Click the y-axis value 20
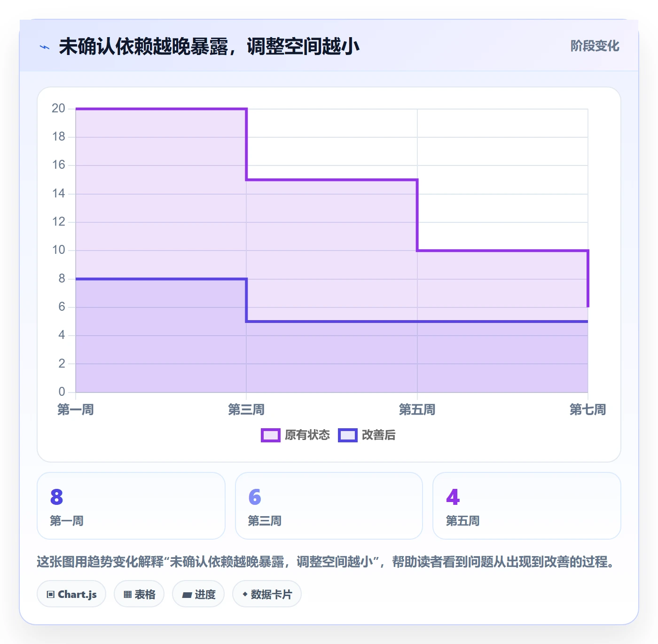The image size is (658, 644). [x=59, y=109]
